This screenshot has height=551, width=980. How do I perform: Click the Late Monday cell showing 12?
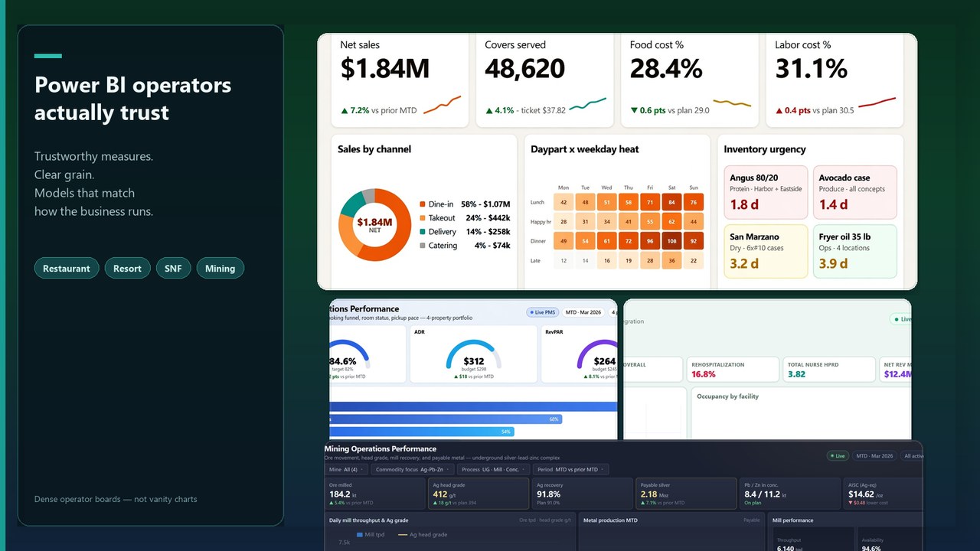click(563, 261)
